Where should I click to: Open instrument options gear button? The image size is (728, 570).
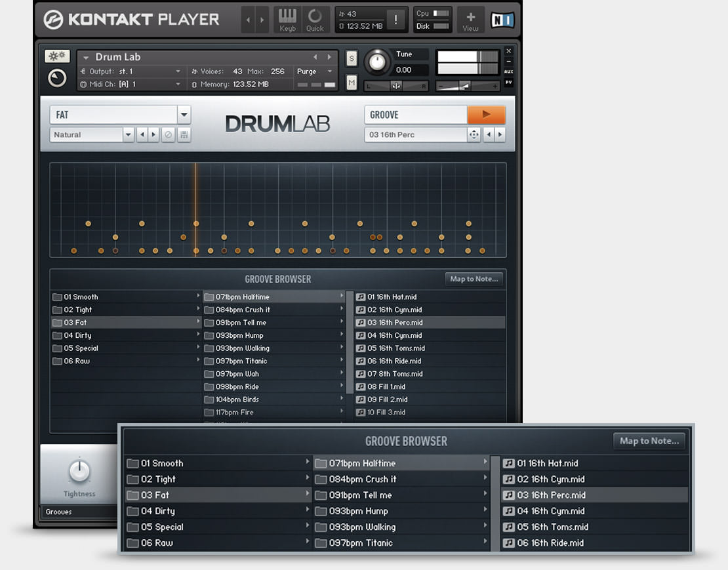(x=56, y=56)
